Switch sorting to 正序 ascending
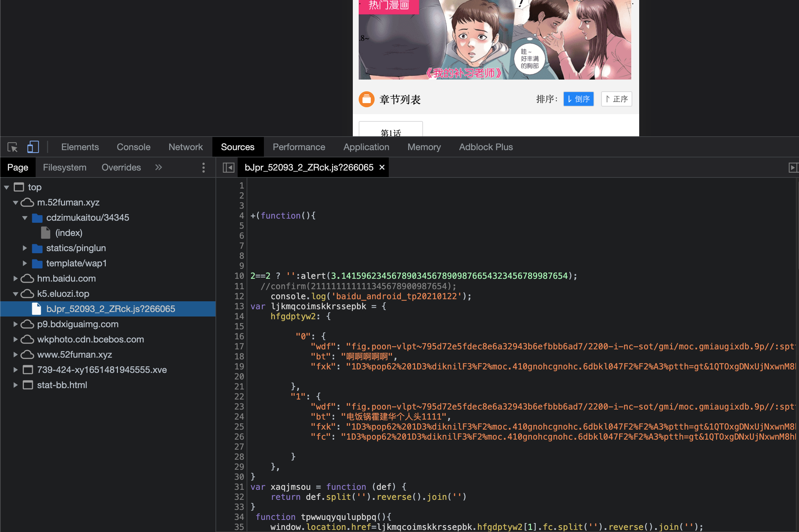799x532 pixels. pyautogui.click(x=616, y=99)
